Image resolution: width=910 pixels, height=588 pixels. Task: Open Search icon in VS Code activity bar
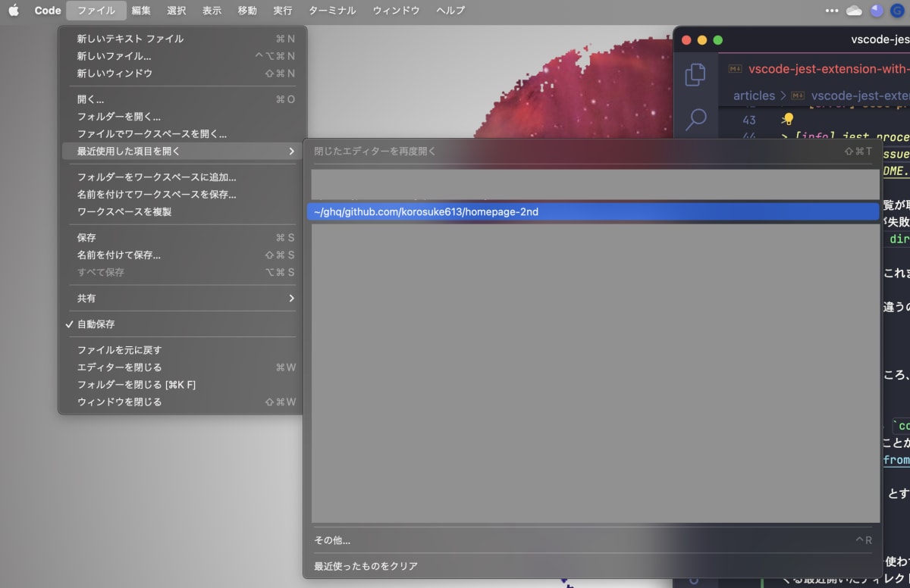pos(695,118)
